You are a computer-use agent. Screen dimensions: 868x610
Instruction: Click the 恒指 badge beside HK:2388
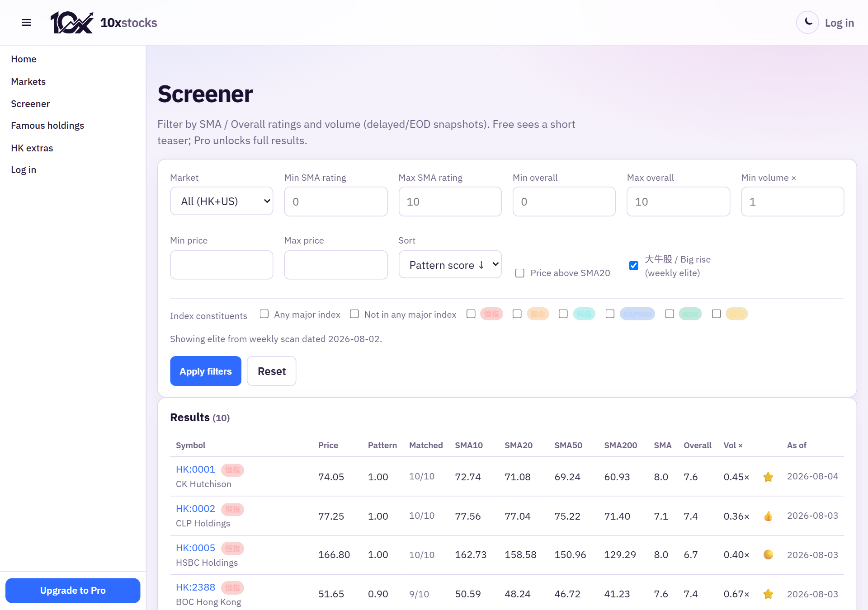click(232, 588)
